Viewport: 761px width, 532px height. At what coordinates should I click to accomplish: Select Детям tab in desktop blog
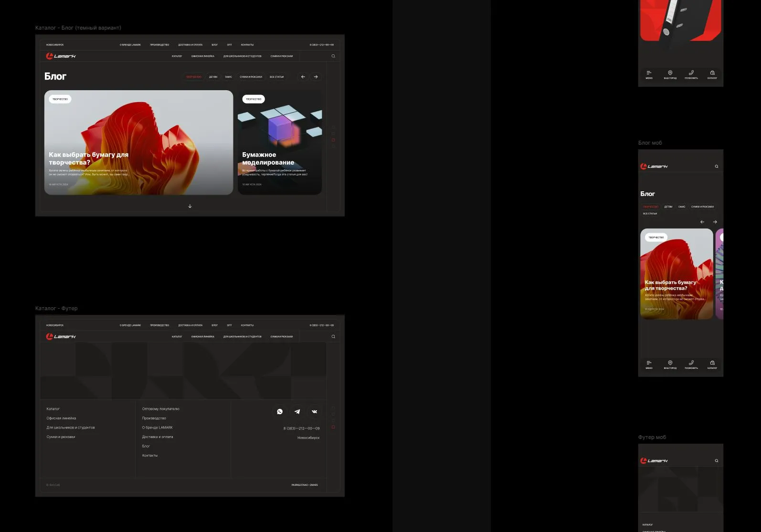(x=213, y=77)
